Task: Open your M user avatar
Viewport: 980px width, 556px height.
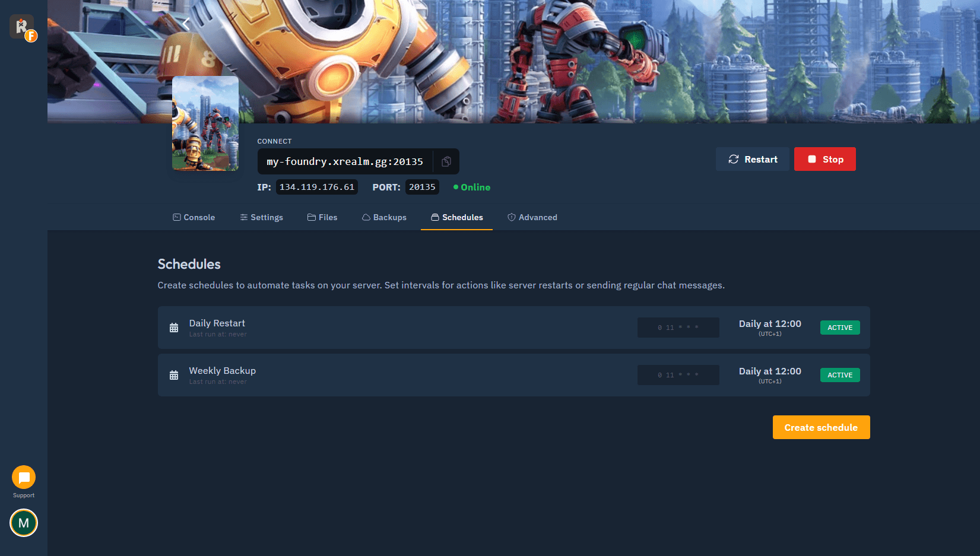Action: point(23,523)
